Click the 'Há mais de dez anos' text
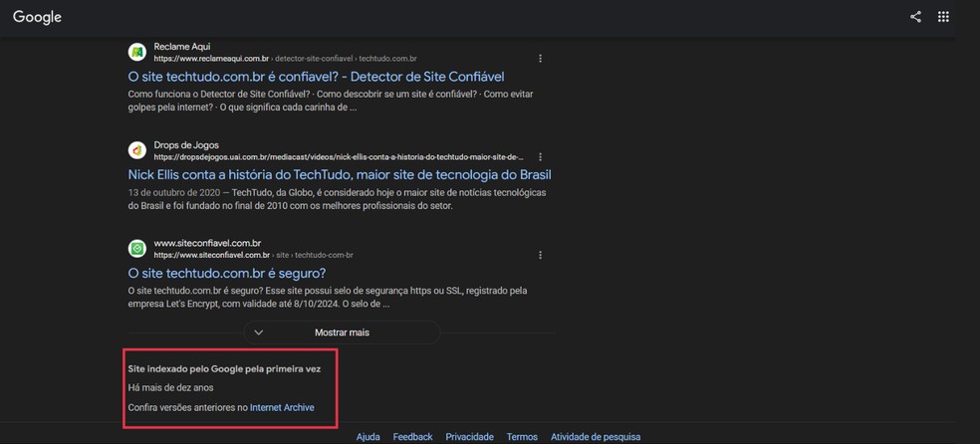Viewport: 980px width, 444px height. 170,388
